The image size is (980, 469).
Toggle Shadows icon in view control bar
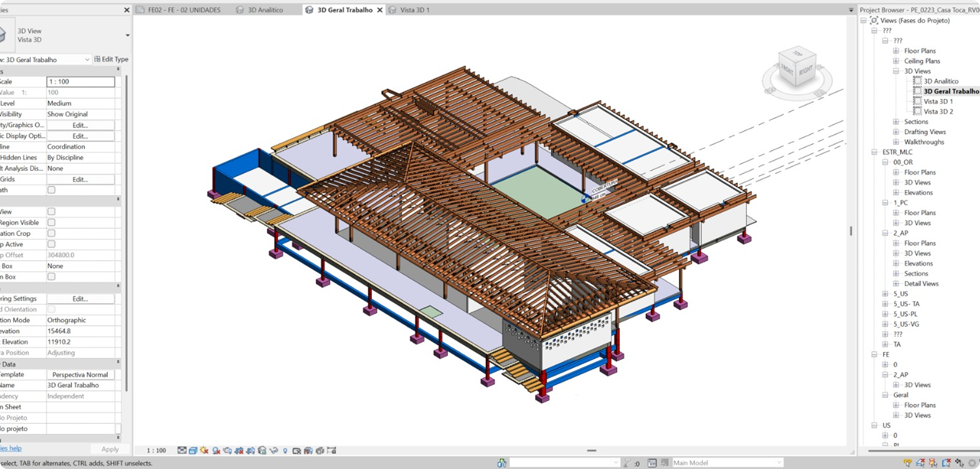pyautogui.click(x=216, y=451)
